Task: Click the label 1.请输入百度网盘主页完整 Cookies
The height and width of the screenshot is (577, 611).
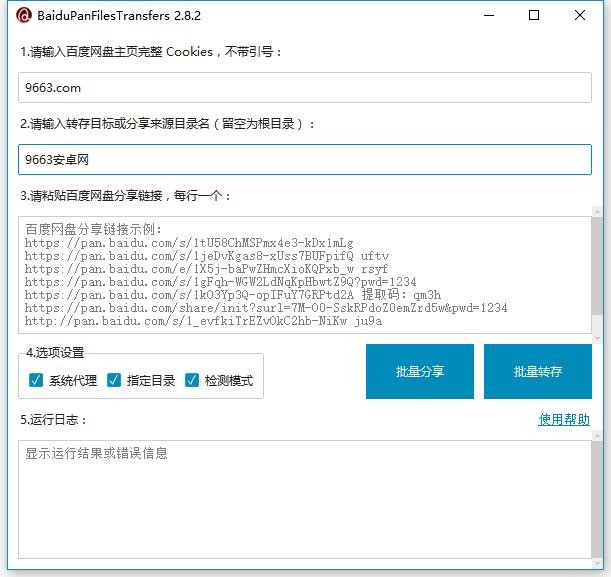Action: 151,52
